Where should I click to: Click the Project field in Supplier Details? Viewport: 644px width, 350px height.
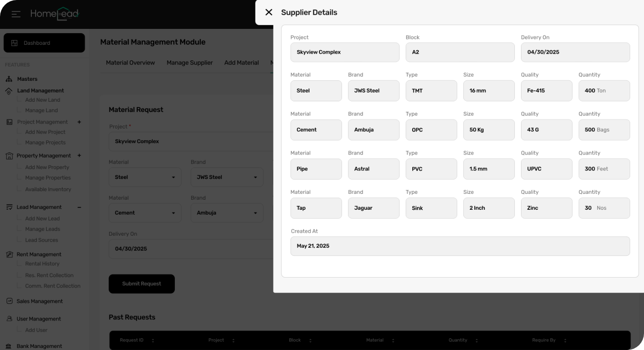345,52
